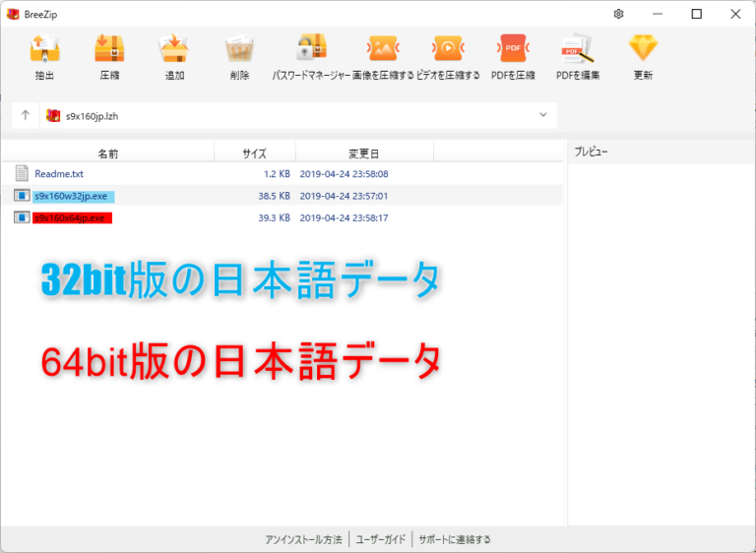The width and height of the screenshot is (756, 553).
Task: Click the 追加 (Add) toolbar icon
Action: pyautogui.click(x=174, y=49)
